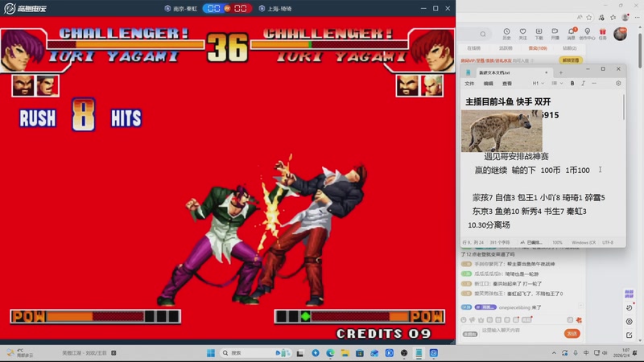Open the 文件 menu in Notepad
644x362 pixels.
(469, 84)
